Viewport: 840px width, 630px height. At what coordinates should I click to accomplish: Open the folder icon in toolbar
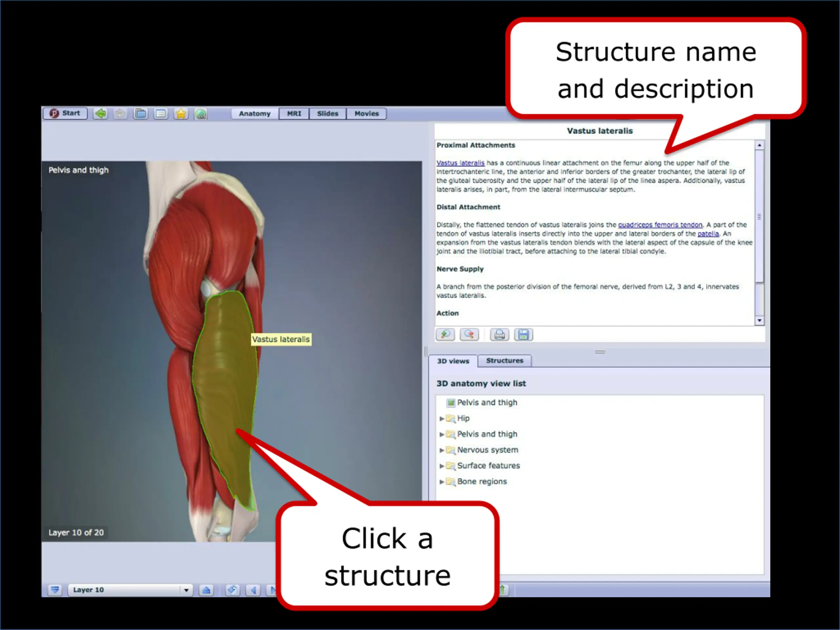[x=140, y=113]
